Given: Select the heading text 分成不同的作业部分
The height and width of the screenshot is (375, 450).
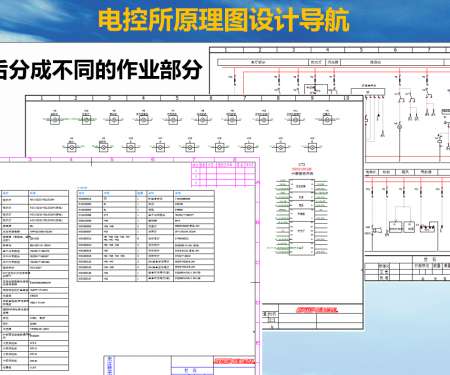Looking at the screenshot, I should tap(105, 70).
